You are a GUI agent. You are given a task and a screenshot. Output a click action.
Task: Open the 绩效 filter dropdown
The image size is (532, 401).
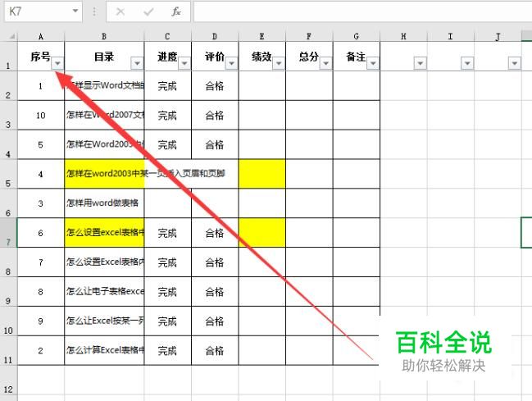[279, 63]
